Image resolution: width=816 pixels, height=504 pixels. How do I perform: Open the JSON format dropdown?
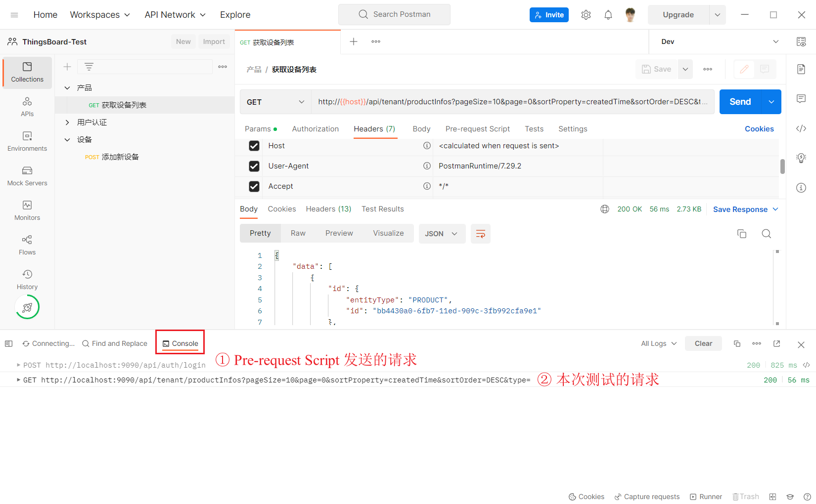(442, 234)
